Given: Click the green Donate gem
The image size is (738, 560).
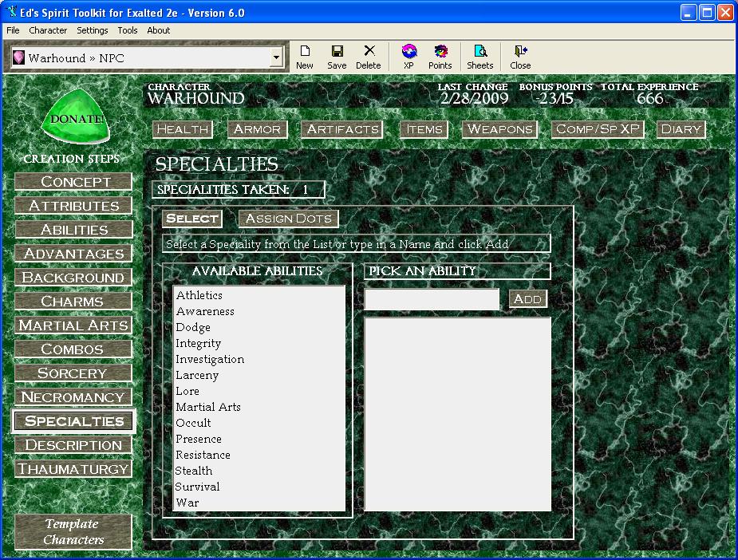Looking at the screenshot, I should 75,116.
